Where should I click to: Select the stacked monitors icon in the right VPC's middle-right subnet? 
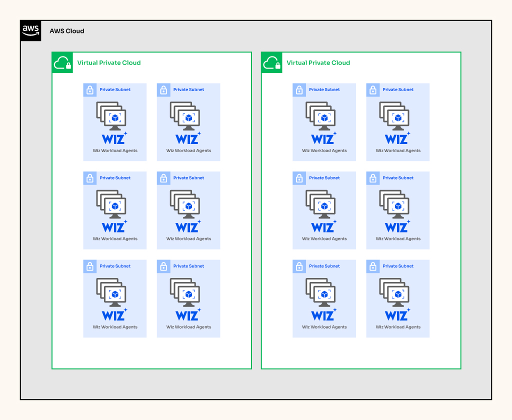pos(394,204)
